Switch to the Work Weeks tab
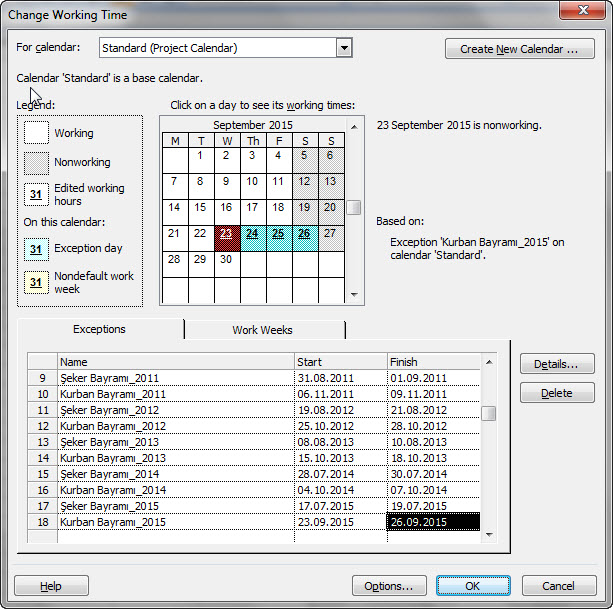The height and width of the screenshot is (609, 613). (x=262, y=330)
